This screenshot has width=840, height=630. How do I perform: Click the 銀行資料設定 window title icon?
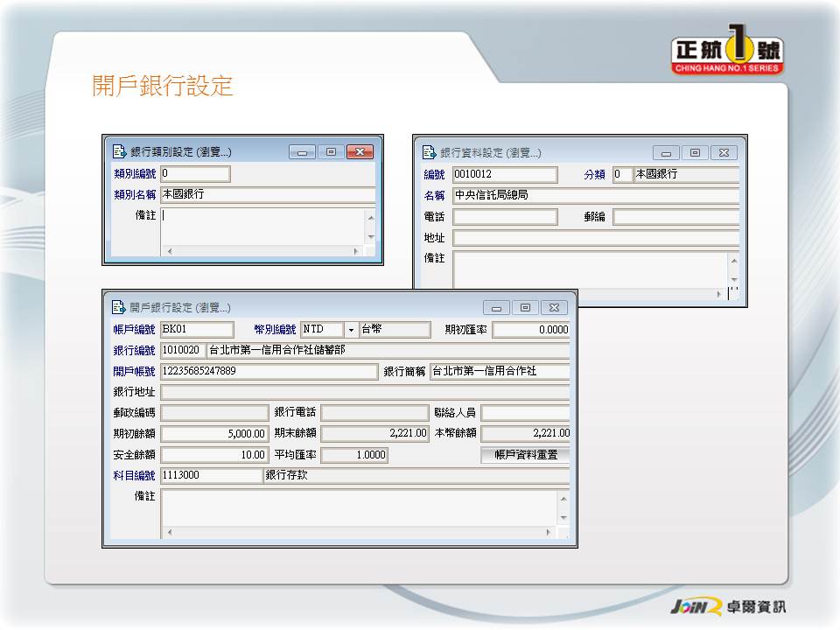click(x=429, y=152)
